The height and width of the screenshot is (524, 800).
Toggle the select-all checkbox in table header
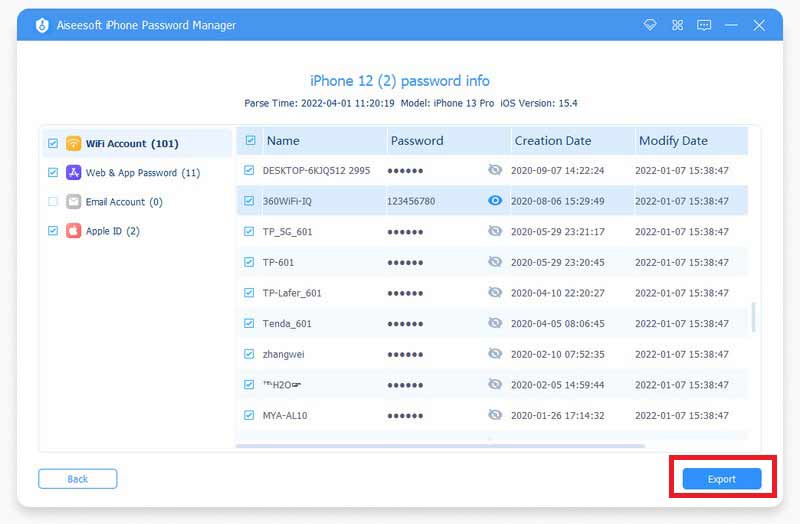tap(250, 140)
